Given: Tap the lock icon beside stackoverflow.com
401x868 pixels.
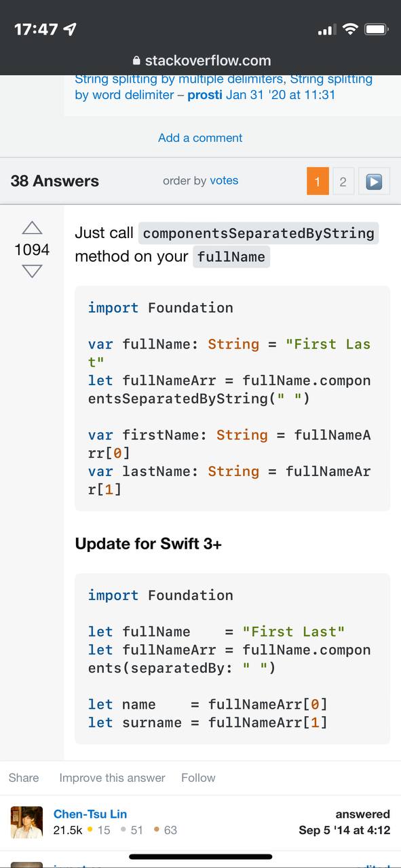Looking at the screenshot, I should (136, 61).
